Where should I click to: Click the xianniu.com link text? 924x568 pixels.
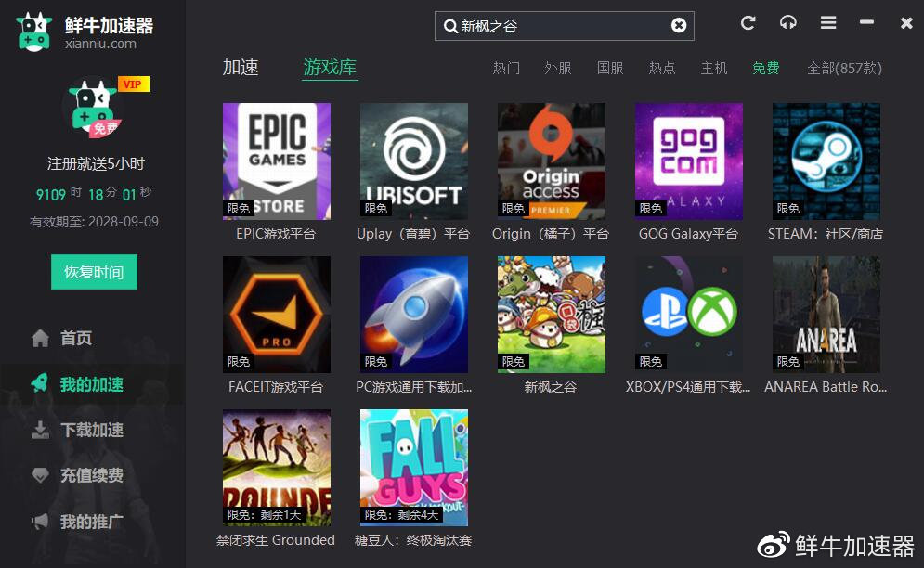tap(101, 44)
